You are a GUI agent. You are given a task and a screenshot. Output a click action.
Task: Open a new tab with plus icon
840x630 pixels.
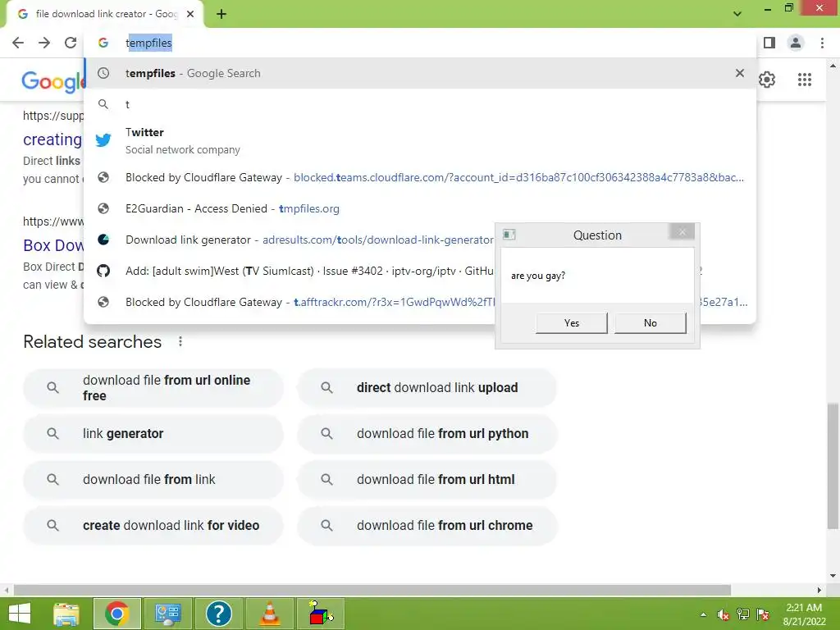tap(221, 14)
